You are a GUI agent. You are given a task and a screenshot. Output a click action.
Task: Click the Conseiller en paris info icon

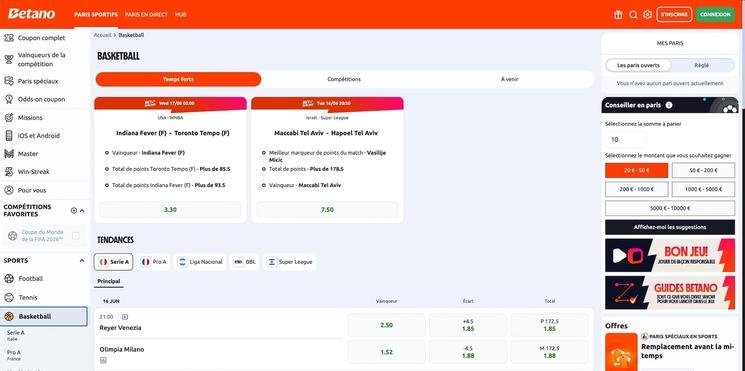point(669,105)
